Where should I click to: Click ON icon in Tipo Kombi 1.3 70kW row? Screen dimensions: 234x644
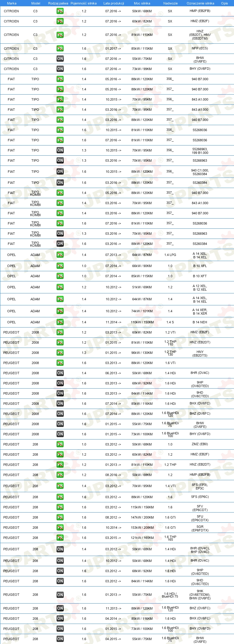[60, 234]
